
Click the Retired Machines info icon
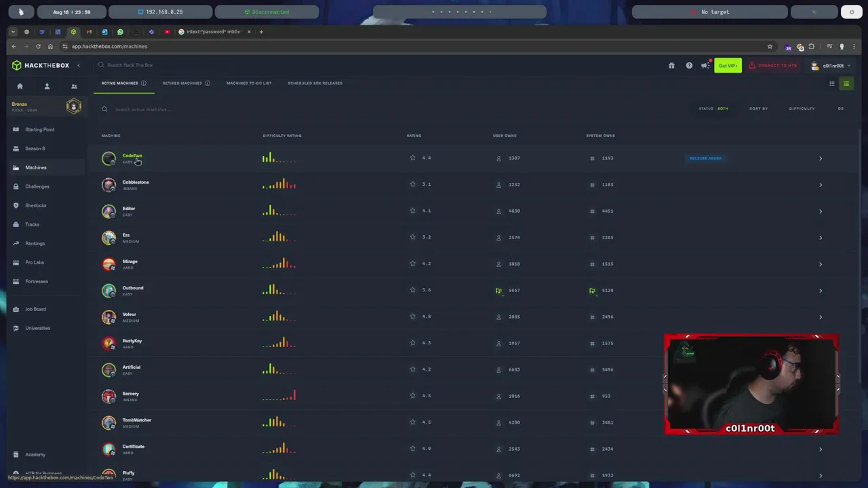pyautogui.click(x=208, y=83)
